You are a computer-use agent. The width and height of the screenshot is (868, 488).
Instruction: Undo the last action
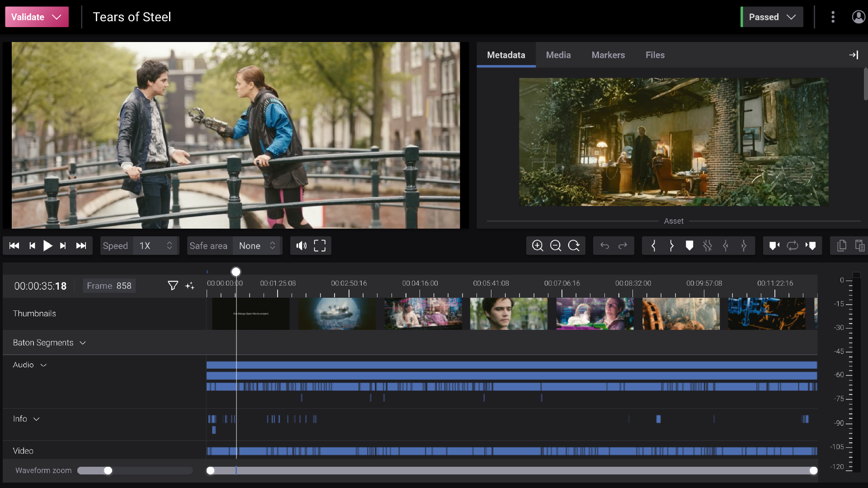(604, 246)
